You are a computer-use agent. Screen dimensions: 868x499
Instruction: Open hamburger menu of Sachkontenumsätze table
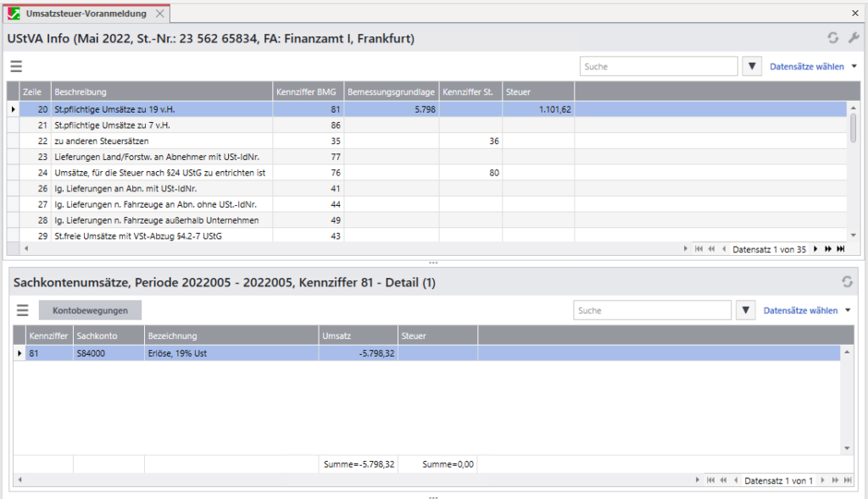(22, 311)
